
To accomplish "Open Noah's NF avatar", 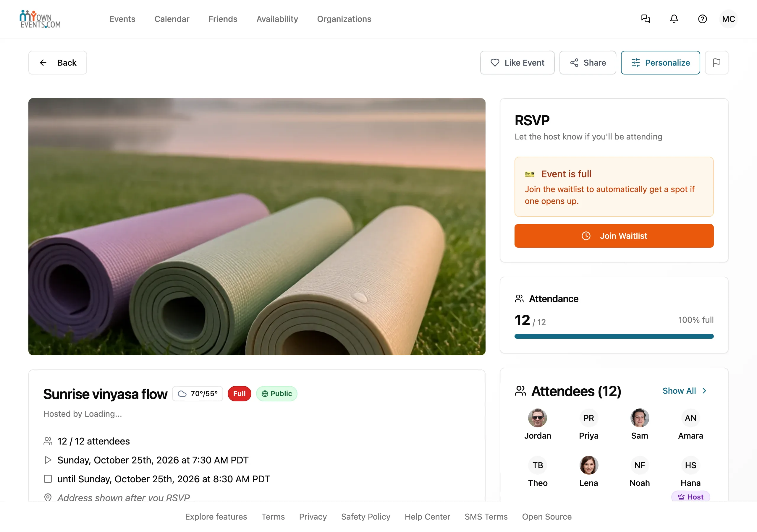I will [640, 465].
